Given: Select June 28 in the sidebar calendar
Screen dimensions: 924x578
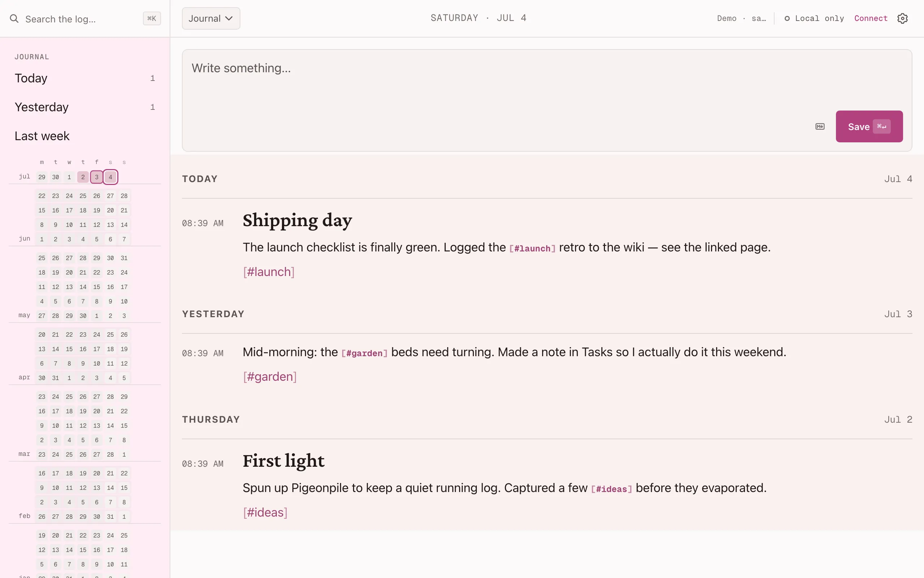Looking at the screenshot, I should click(124, 196).
